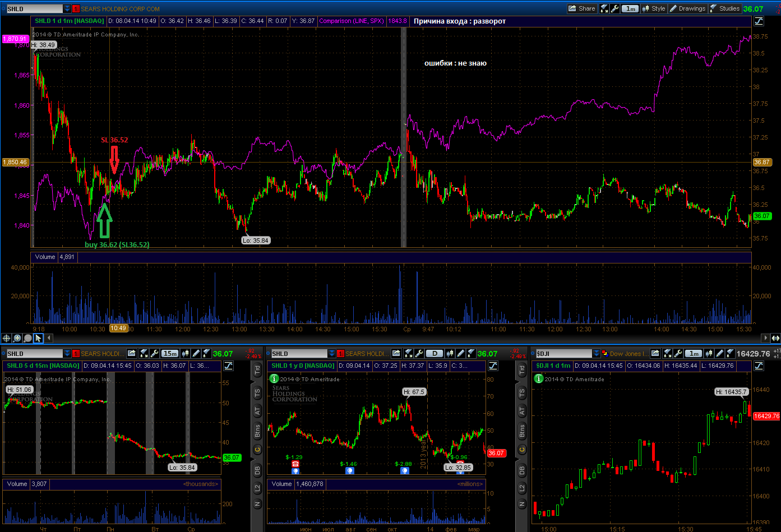
Task: Open the Share menu of main chart
Action: (x=581, y=8)
